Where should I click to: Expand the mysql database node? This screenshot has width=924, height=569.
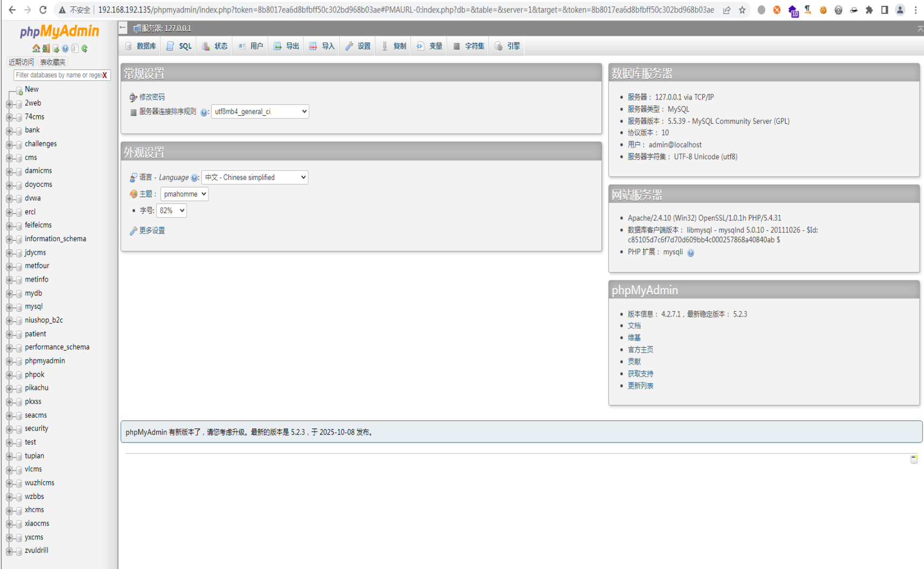click(9, 307)
